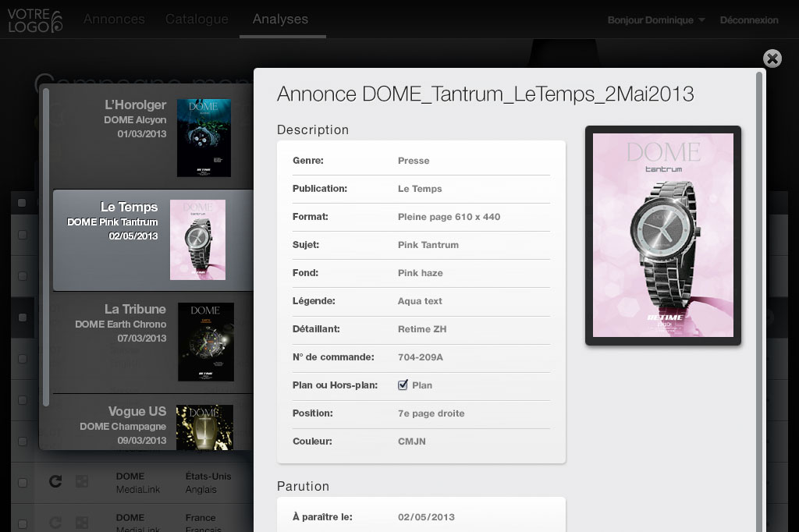Tick the checkbox in États-Unis row
This screenshot has width=799, height=532.
point(22,482)
